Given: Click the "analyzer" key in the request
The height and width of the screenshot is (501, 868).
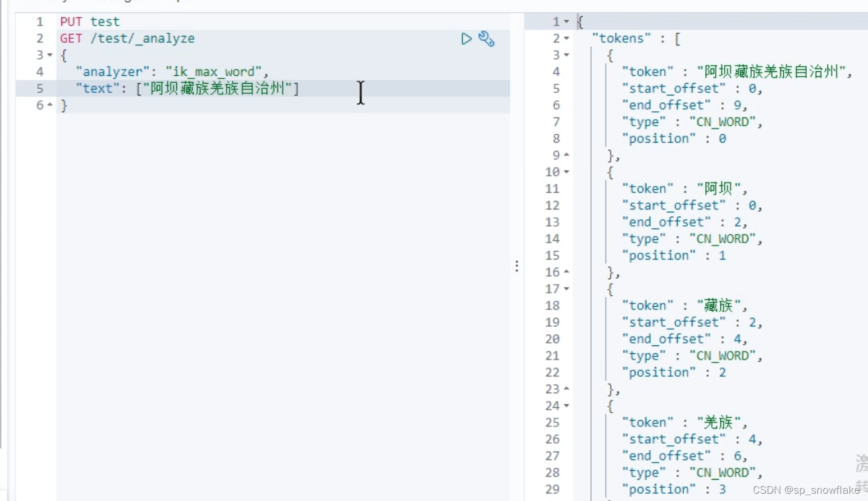Looking at the screenshot, I should point(113,72).
